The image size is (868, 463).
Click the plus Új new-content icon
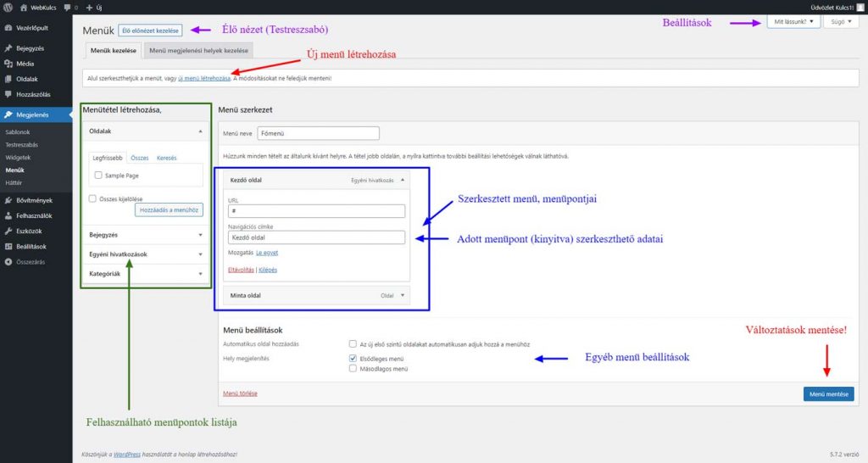pos(89,8)
